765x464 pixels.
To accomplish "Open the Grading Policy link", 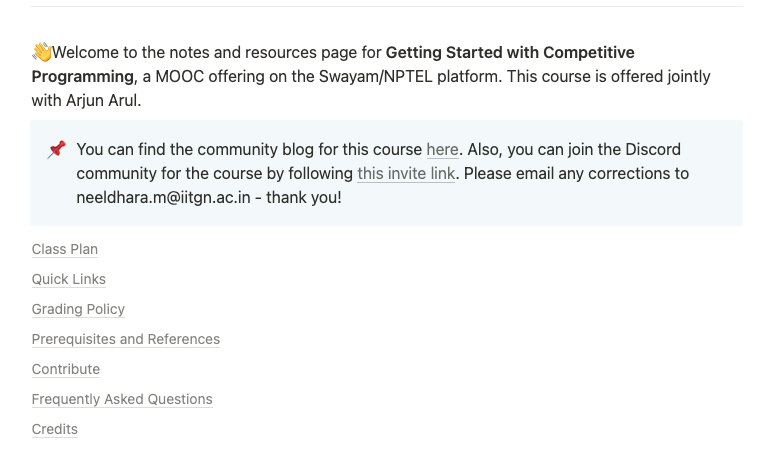I will (78, 309).
